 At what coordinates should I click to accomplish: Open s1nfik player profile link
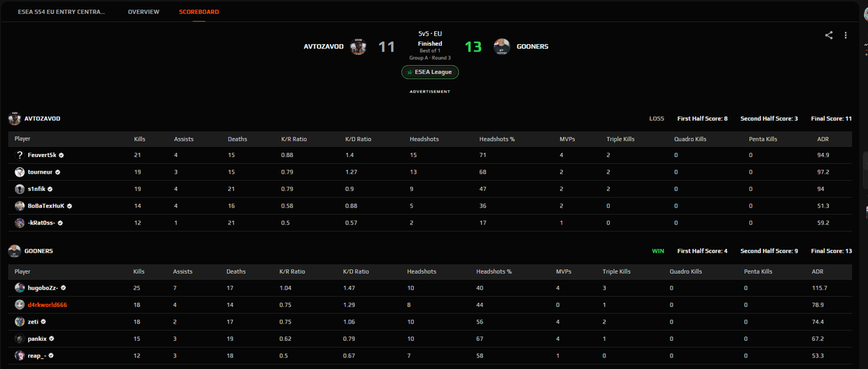coord(35,189)
